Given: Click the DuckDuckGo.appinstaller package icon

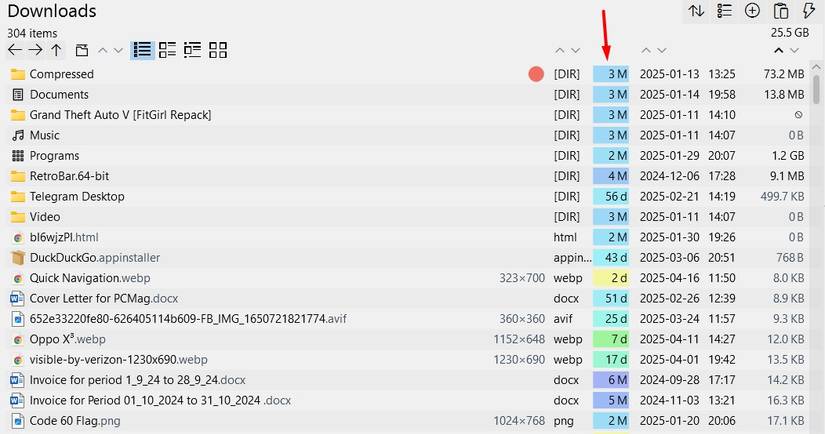Looking at the screenshot, I should (x=18, y=258).
